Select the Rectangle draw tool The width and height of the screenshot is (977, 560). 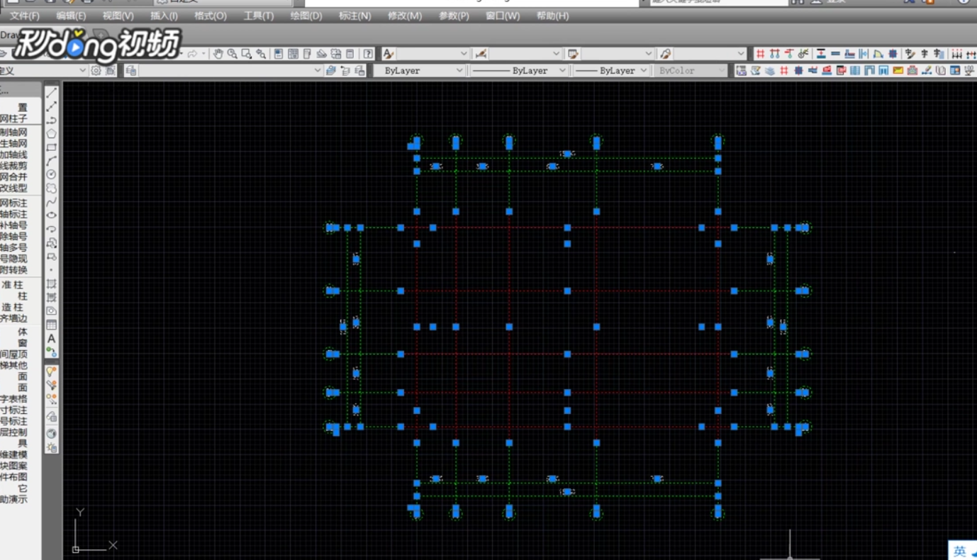[x=52, y=147]
